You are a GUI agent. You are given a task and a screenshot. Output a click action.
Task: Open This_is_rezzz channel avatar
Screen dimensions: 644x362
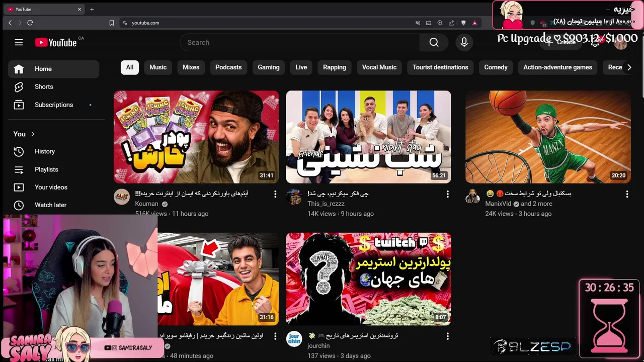click(x=294, y=197)
